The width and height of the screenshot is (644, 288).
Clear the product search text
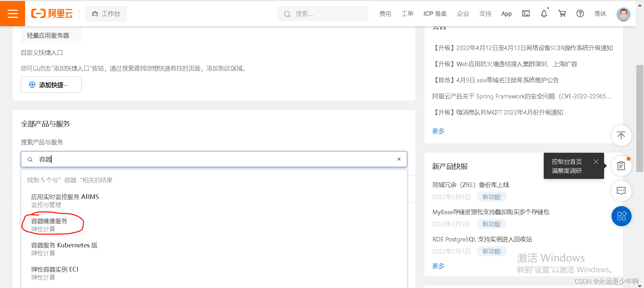(x=399, y=159)
